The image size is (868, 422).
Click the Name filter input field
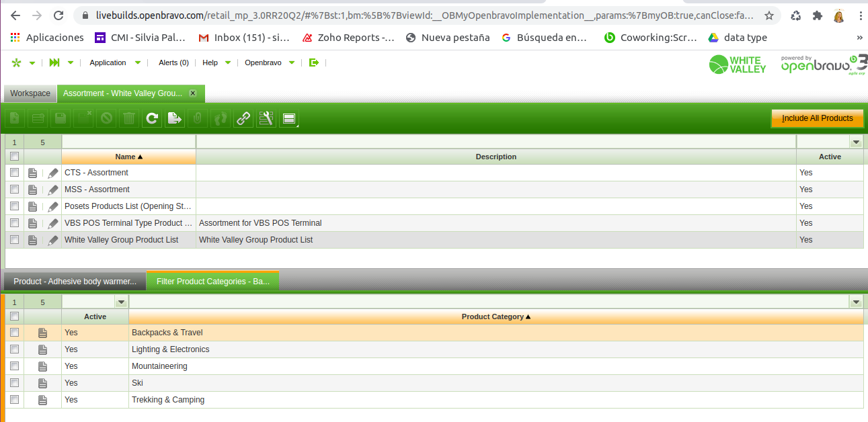128,142
